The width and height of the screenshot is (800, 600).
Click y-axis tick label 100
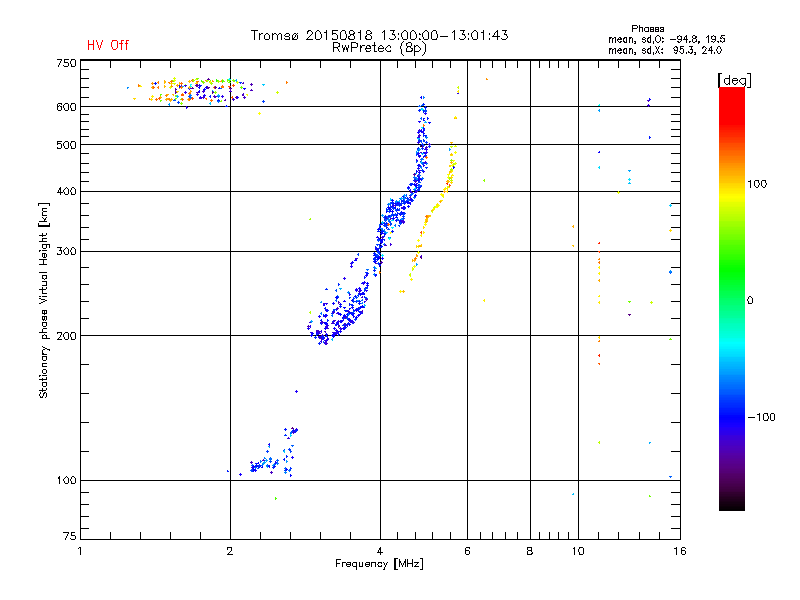pos(66,481)
